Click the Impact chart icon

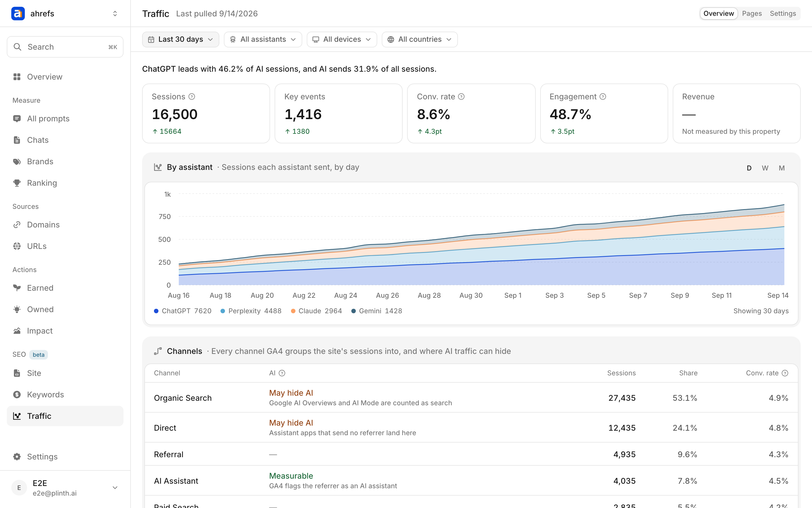17,331
